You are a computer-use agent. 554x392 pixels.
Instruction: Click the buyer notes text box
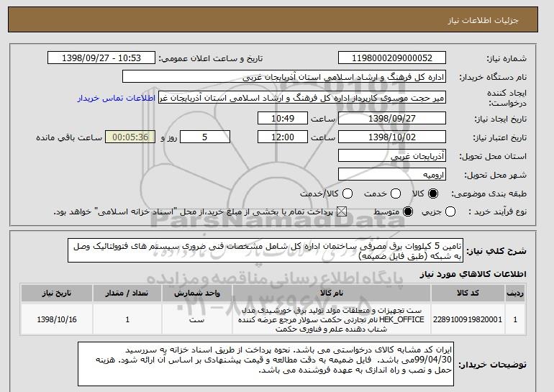tap(265, 364)
